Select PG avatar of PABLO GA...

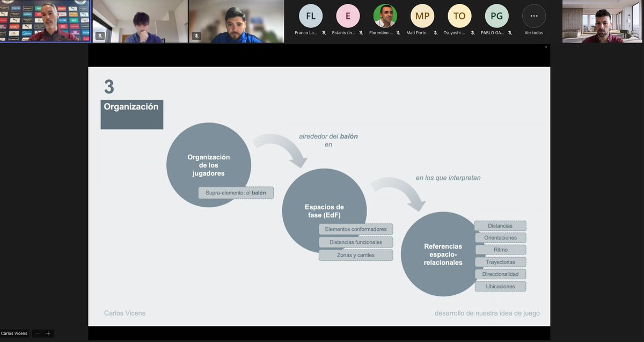(496, 16)
